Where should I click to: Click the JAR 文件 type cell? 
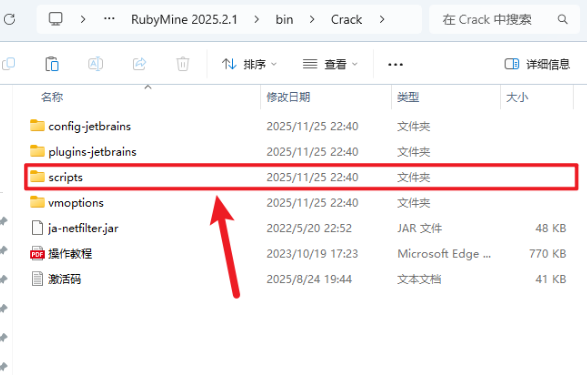tap(419, 228)
